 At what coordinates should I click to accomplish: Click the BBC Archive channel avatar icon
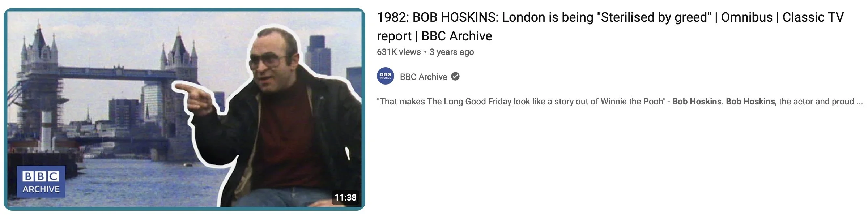[386, 76]
